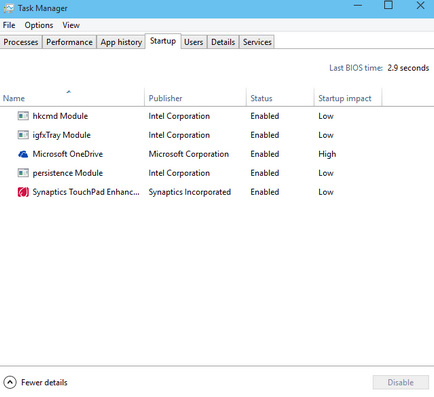Collapse view with Fewer details arrow
434x397 pixels.
pos(10,382)
